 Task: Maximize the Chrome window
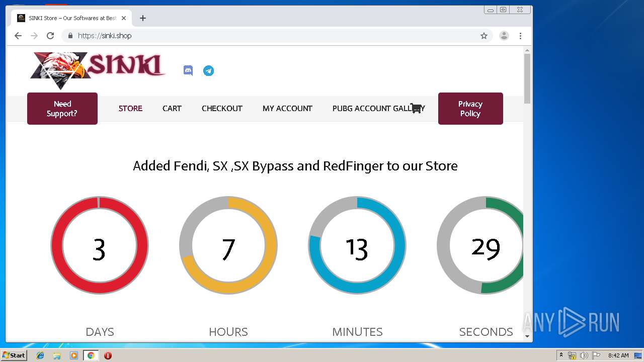point(503,10)
